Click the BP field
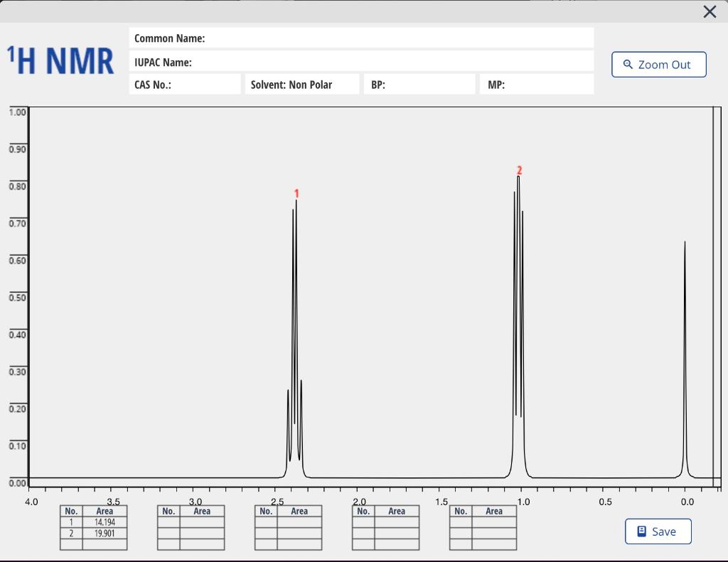The height and width of the screenshot is (562, 728). 419,83
